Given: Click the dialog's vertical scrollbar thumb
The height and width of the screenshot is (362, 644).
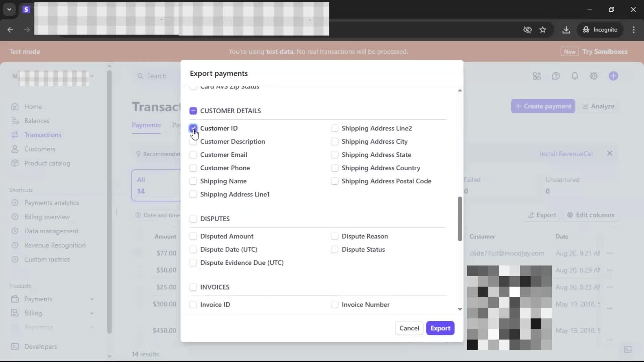Looking at the screenshot, I should coord(460,219).
